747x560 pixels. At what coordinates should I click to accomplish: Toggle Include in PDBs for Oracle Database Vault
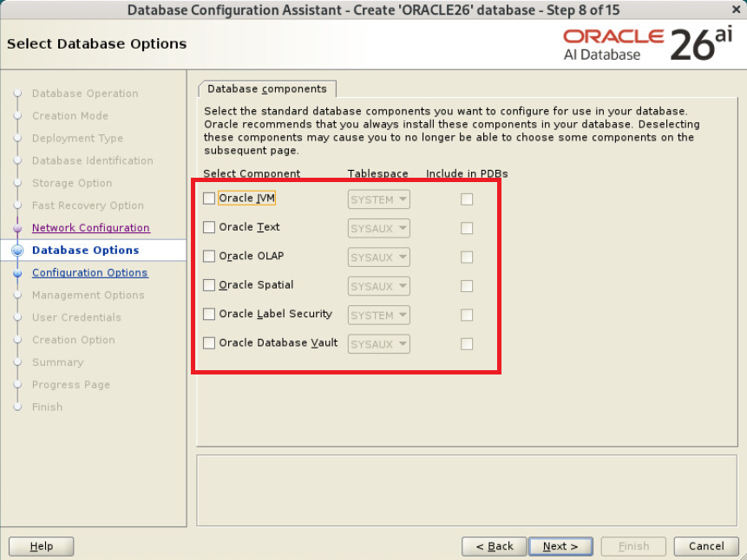tap(467, 344)
